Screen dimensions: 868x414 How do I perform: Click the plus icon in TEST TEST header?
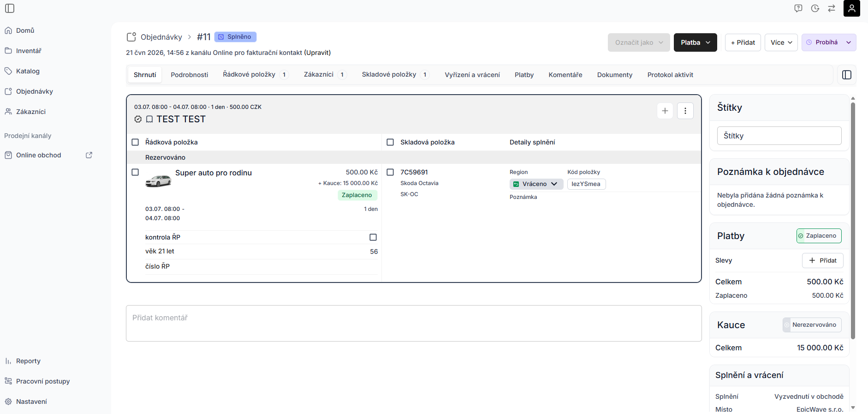(665, 111)
